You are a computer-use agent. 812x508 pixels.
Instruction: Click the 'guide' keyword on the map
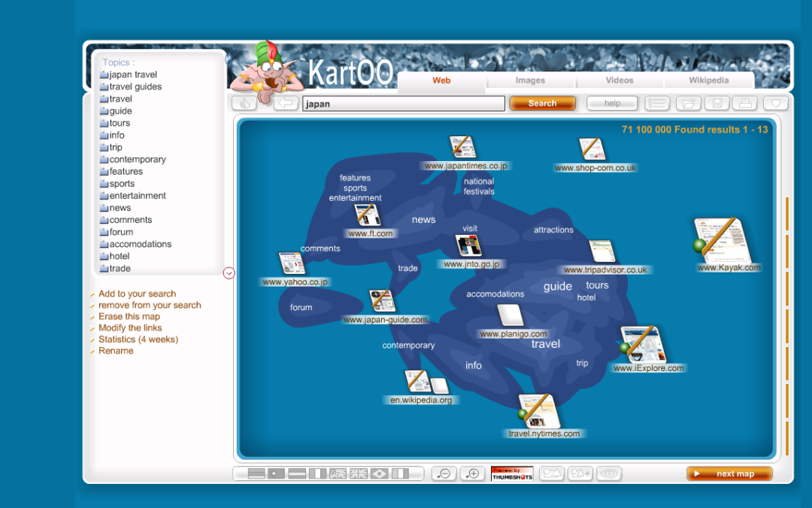pyautogui.click(x=558, y=287)
